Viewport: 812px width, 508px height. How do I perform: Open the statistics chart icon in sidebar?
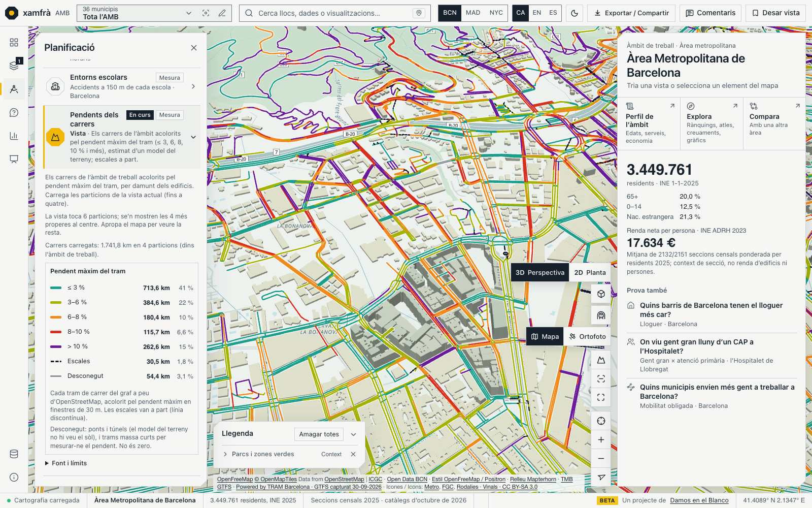pyautogui.click(x=14, y=136)
